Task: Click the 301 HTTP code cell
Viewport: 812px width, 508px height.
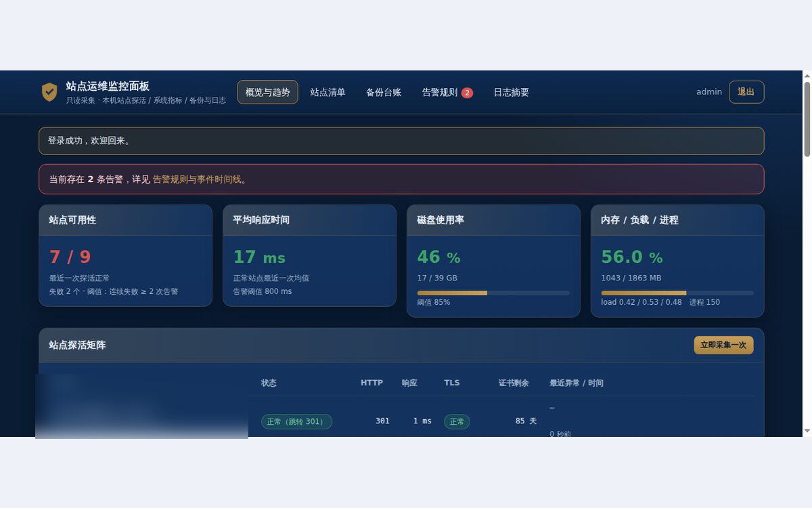Action: (x=382, y=421)
